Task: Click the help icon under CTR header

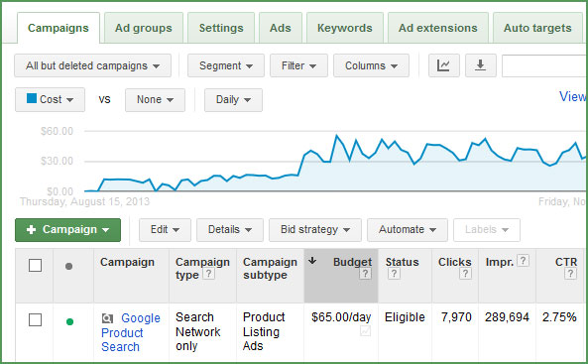Action: tap(570, 274)
